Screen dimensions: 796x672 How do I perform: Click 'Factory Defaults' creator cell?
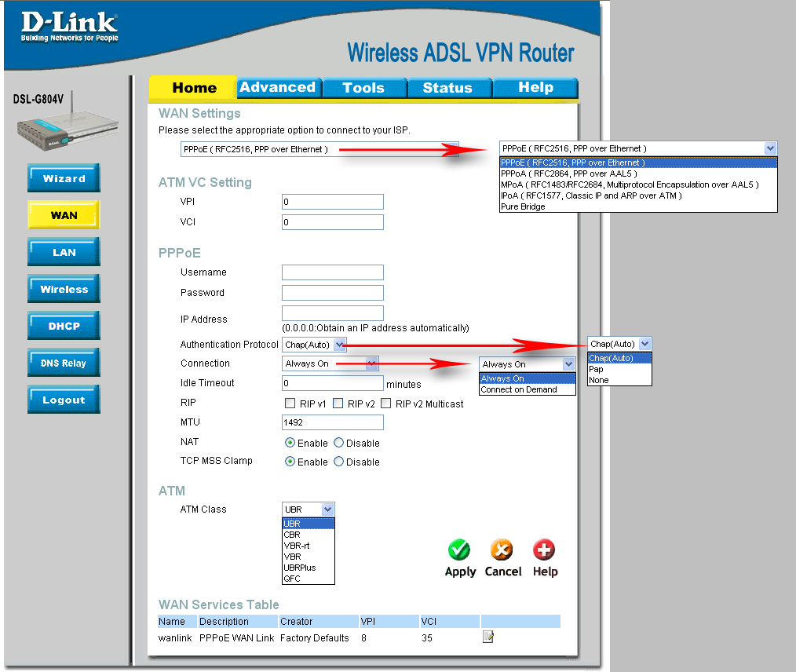click(x=314, y=638)
